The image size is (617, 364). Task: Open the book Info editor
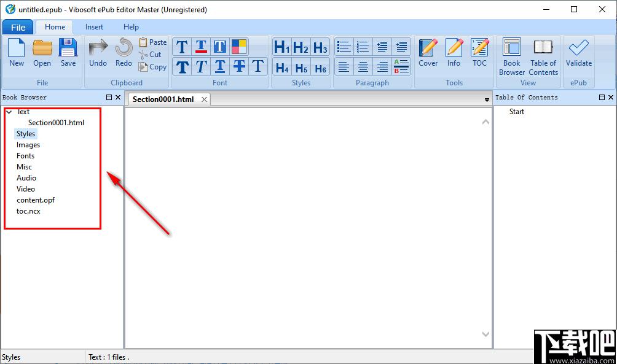tap(454, 53)
